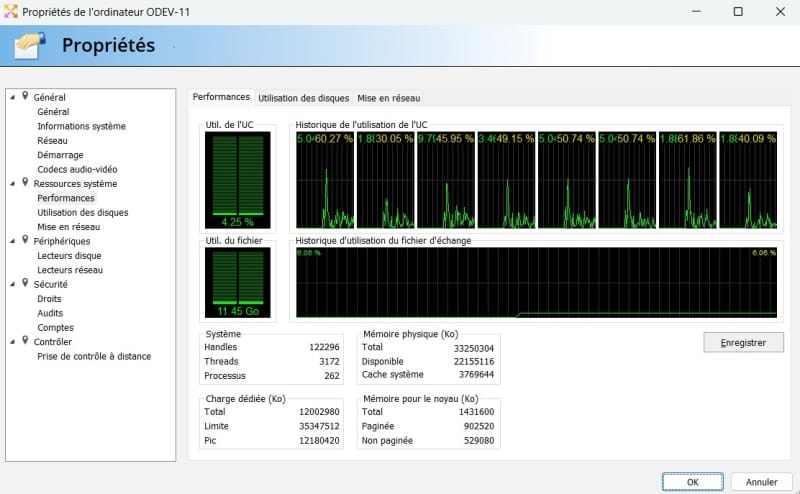Collapse the Sécurité tree section
This screenshot has height=494, width=800.
point(12,284)
